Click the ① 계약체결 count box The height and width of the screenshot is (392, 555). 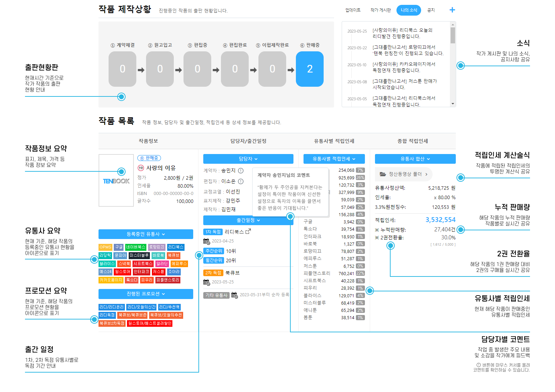click(x=122, y=69)
